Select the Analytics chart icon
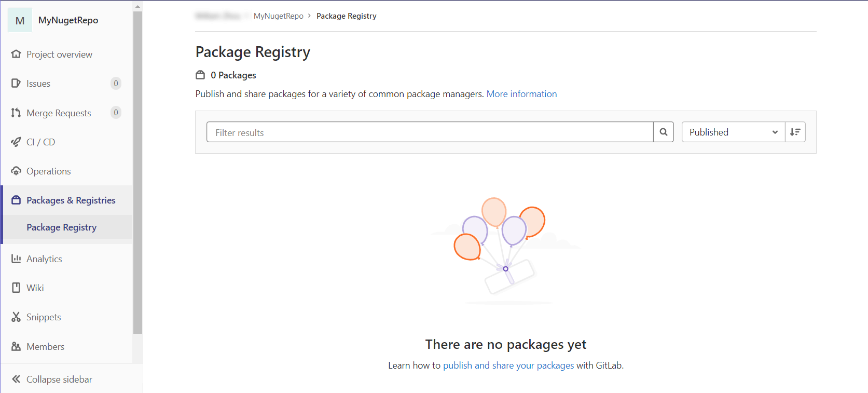 (16, 259)
